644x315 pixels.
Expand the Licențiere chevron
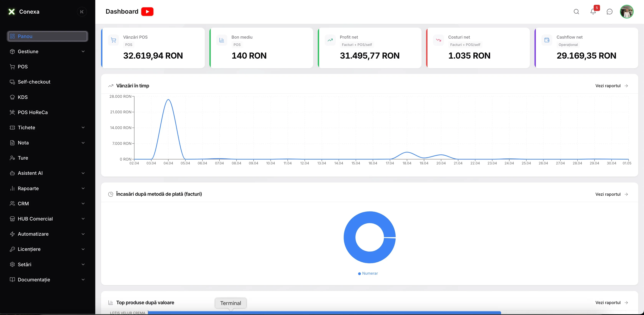pyautogui.click(x=83, y=249)
